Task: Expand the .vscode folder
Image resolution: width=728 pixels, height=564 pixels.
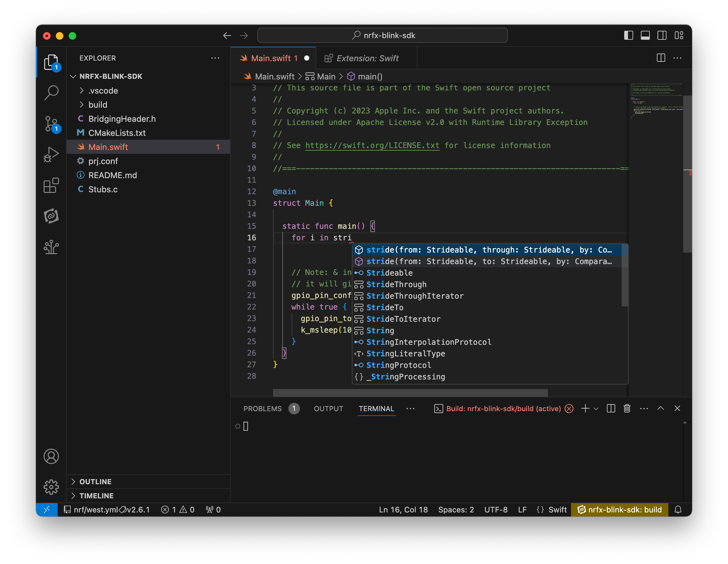Action: point(148,91)
